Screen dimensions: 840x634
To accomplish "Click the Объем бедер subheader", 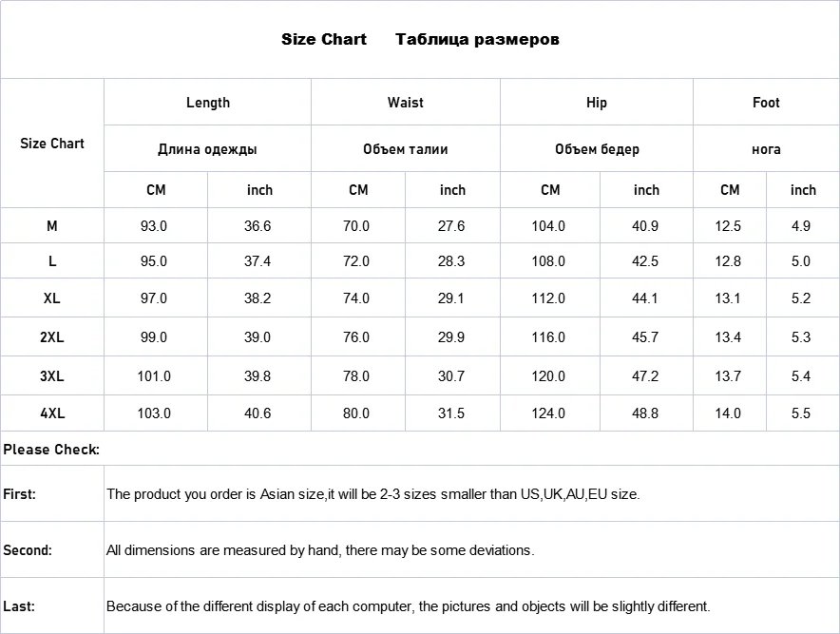I will (x=597, y=149).
